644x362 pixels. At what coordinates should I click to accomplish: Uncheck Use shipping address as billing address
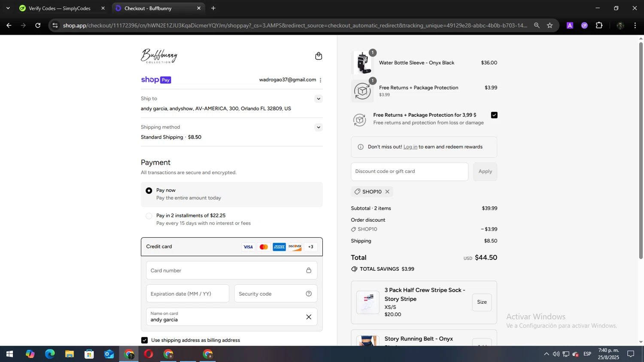(x=145, y=340)
